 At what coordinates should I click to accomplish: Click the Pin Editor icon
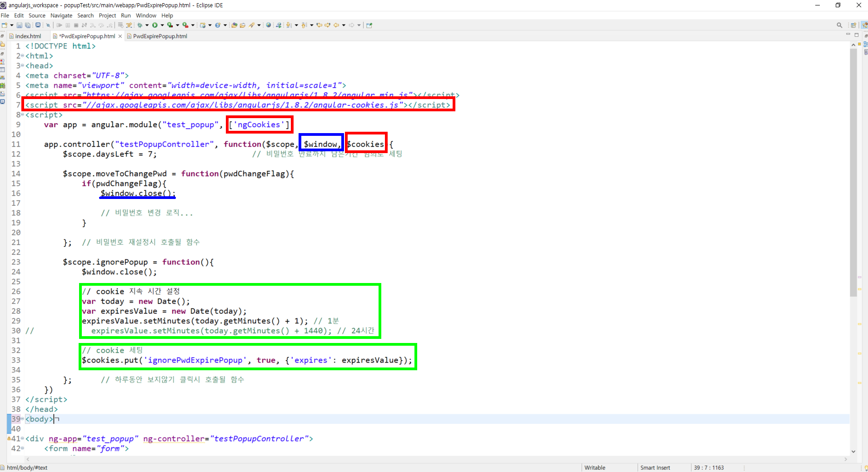(369, 25)
